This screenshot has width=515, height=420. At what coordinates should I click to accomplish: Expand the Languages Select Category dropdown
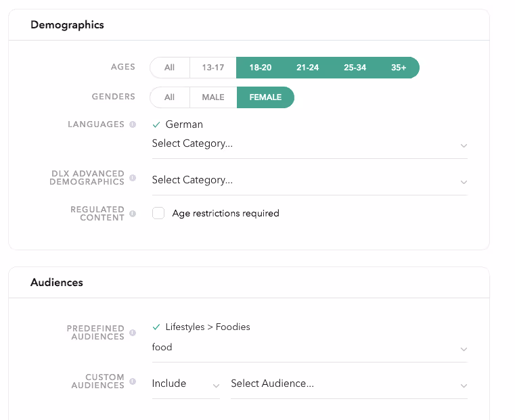(x=309, y=144)
